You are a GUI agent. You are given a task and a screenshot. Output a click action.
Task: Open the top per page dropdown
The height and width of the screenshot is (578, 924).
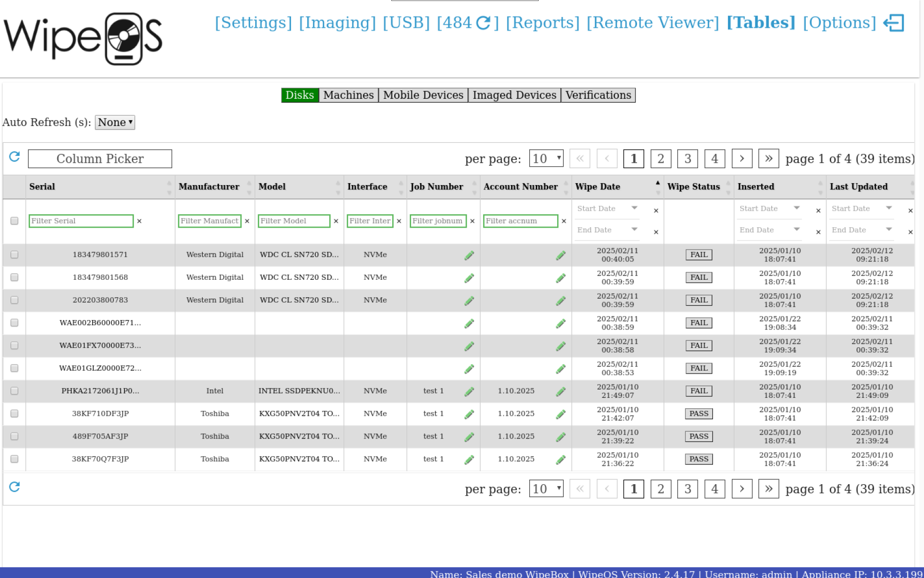tap(546, 159)
